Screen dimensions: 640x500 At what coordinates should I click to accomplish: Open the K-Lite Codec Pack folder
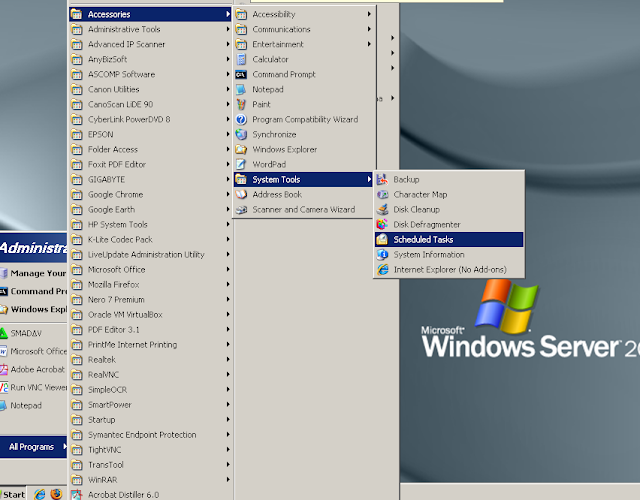point(150,240)
